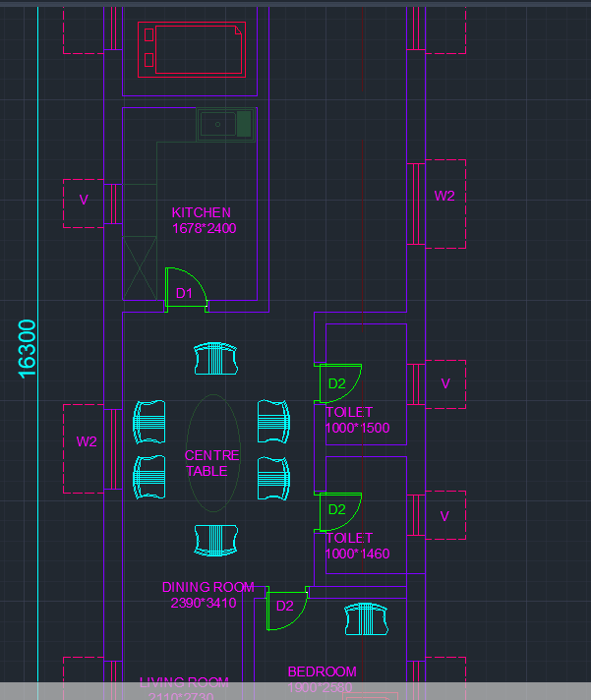Select V window label beside the 1000*1500 toilet
The height and width of the screenshot is (700, 591).
[x=445, y=384]
